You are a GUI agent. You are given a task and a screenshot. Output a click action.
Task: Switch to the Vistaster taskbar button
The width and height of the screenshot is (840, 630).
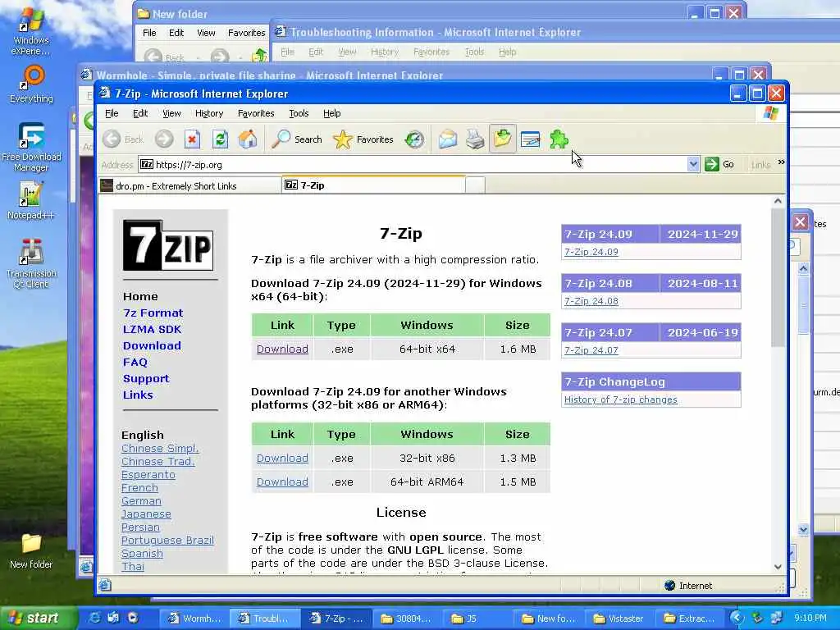pyautogui.click(x=619, y=619)
